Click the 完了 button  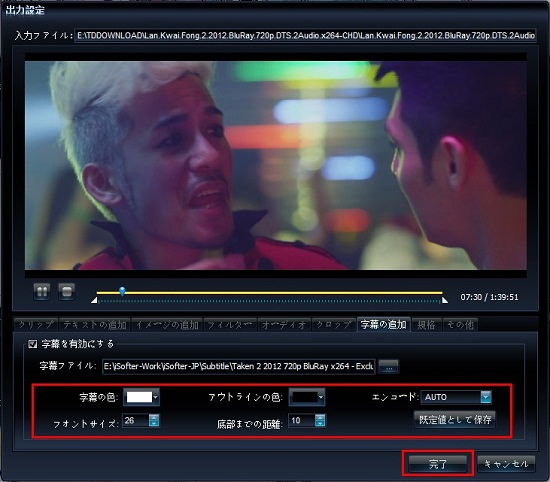438,464
